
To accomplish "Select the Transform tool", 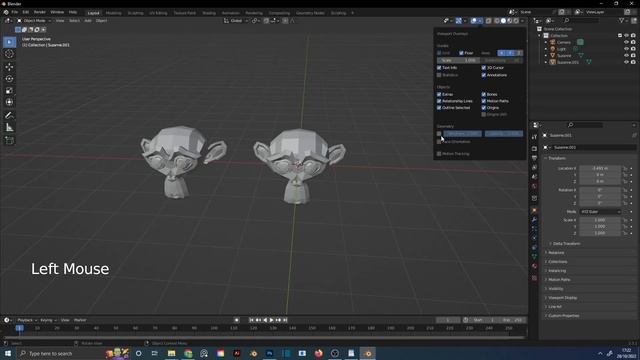I will pos(9,102).
